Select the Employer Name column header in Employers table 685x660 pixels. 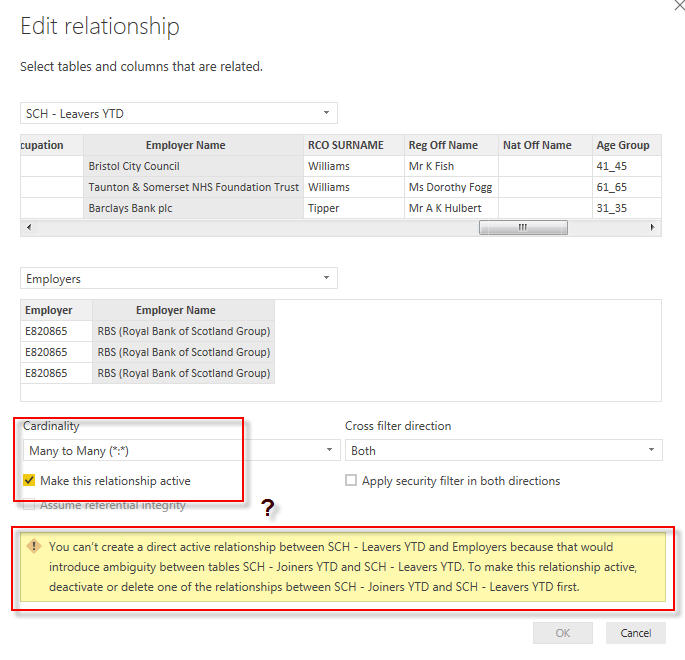pyautogui.click(x=183, y=310)
